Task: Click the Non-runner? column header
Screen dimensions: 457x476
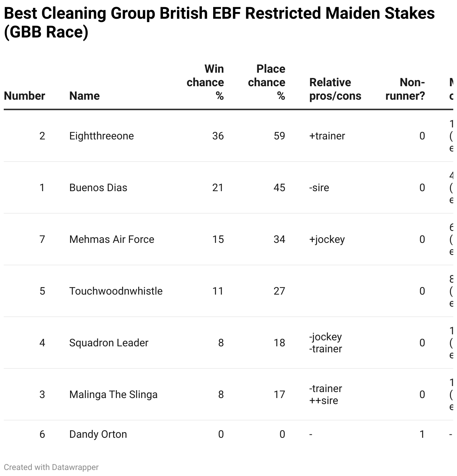Action: click(405, 89)
